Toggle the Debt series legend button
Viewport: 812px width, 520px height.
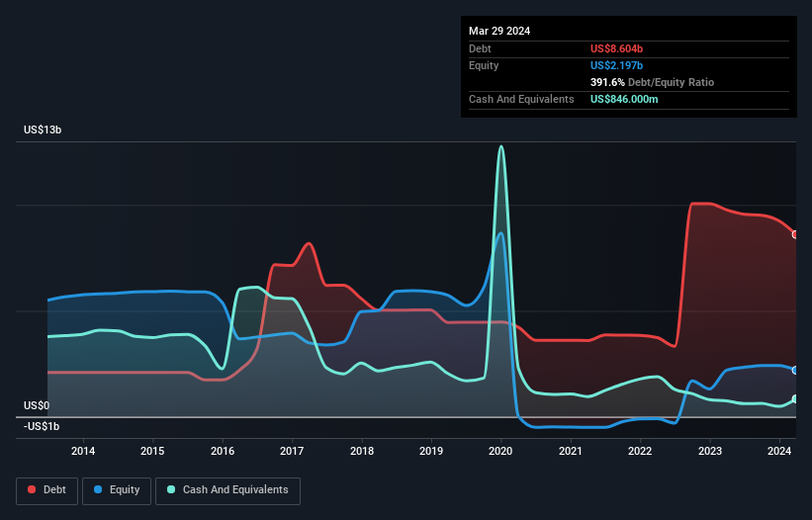[47, 490]
